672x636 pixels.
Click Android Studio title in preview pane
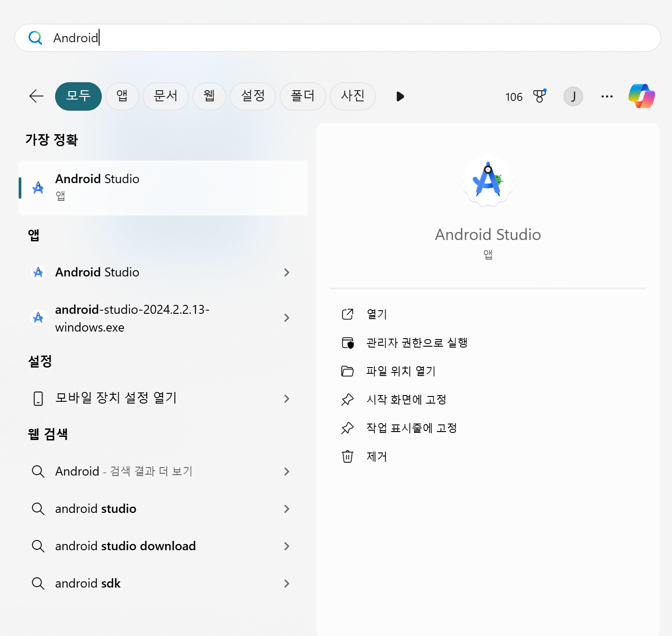(488, 235)
